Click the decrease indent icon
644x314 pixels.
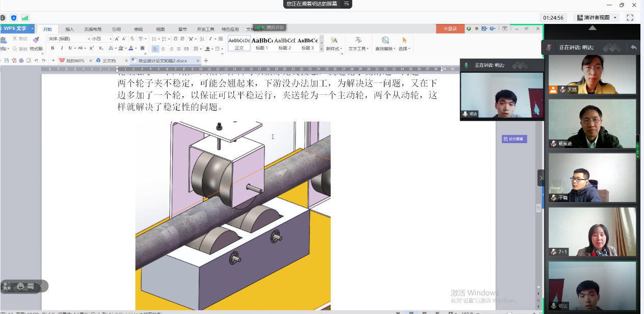176,39
